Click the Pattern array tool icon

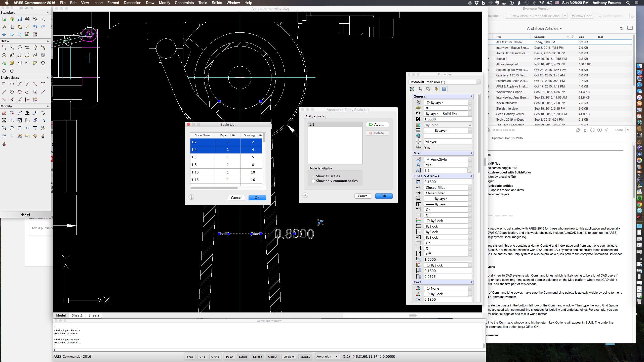(x=4, y=121)
